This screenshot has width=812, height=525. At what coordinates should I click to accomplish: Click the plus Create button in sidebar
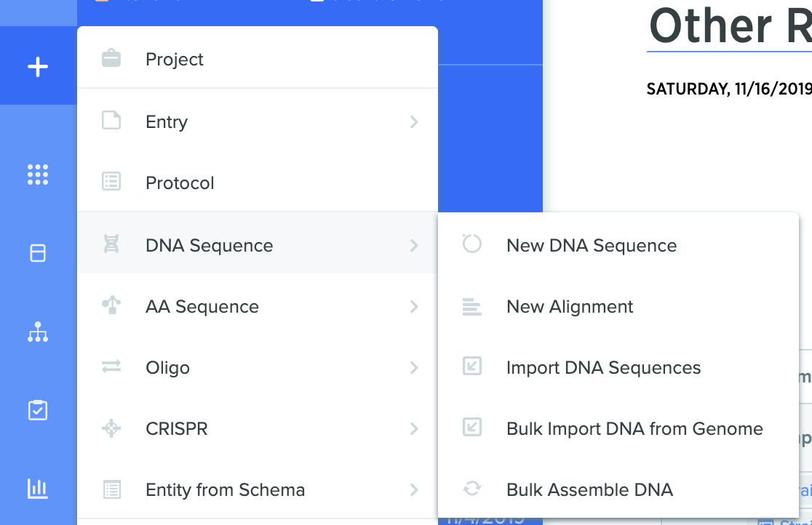coord(38,67)
